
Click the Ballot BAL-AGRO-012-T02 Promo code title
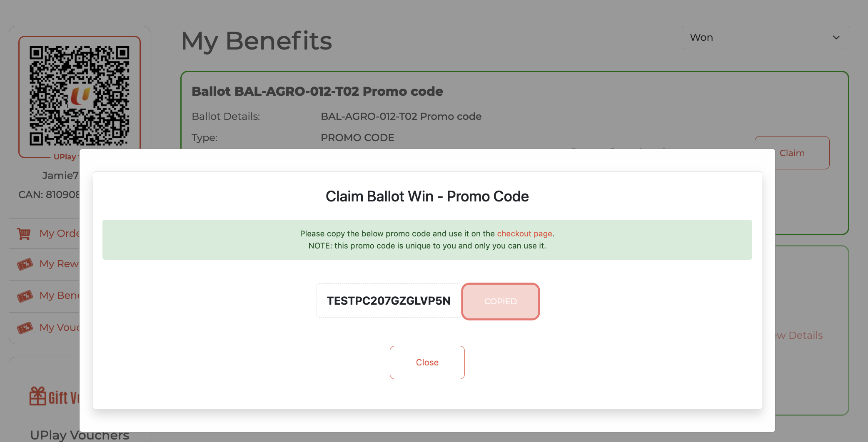(317, 92)
